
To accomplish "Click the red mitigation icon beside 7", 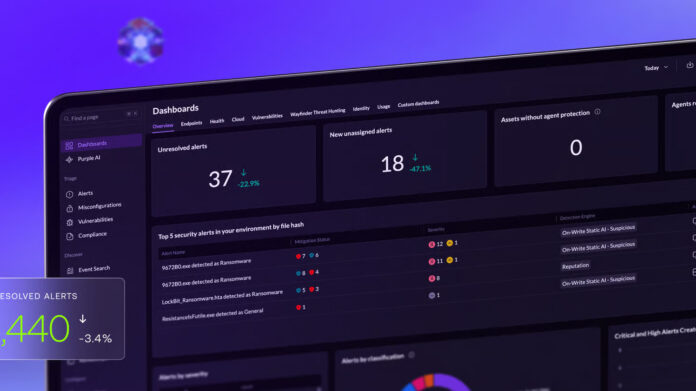I will click(298, 257).
